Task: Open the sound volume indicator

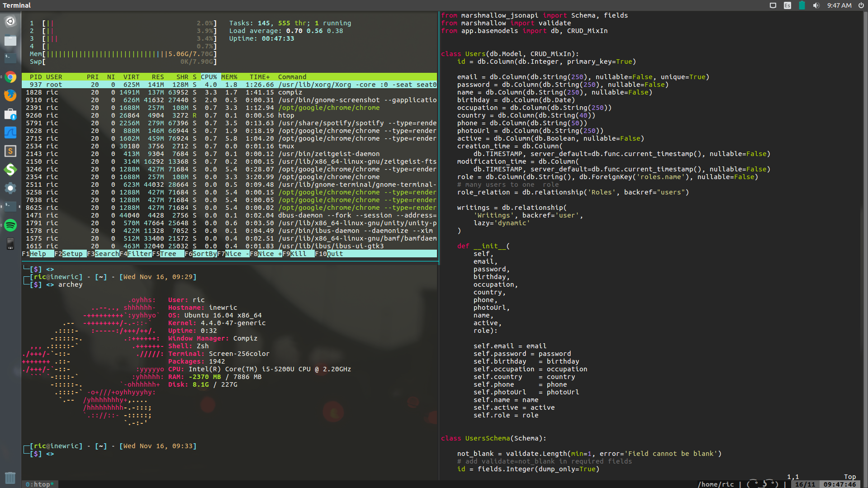Action: tap(816, 5)
